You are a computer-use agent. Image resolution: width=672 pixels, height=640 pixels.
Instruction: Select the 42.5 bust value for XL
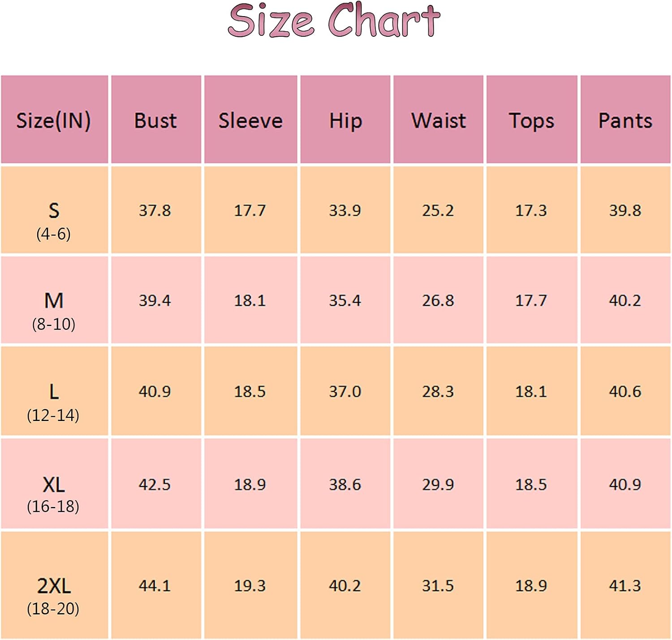click(x=155, y=485)
